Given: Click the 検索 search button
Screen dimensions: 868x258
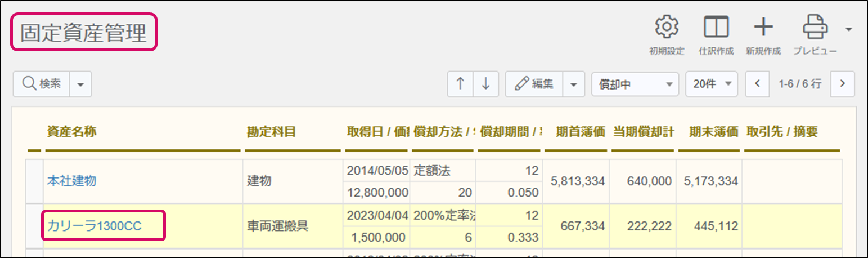Looking at the screenshot, I should pos(42,84).
